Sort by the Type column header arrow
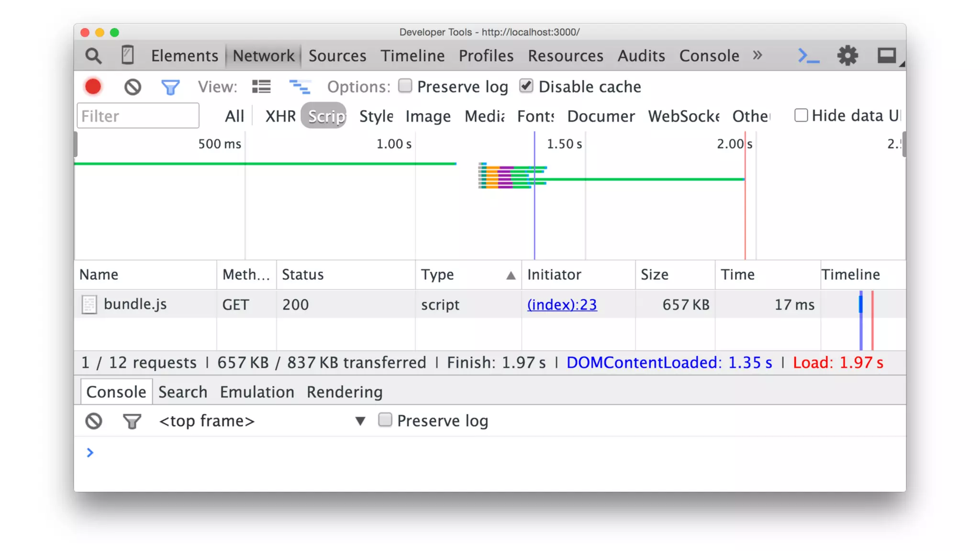980x551 pixels. (511, 275)
